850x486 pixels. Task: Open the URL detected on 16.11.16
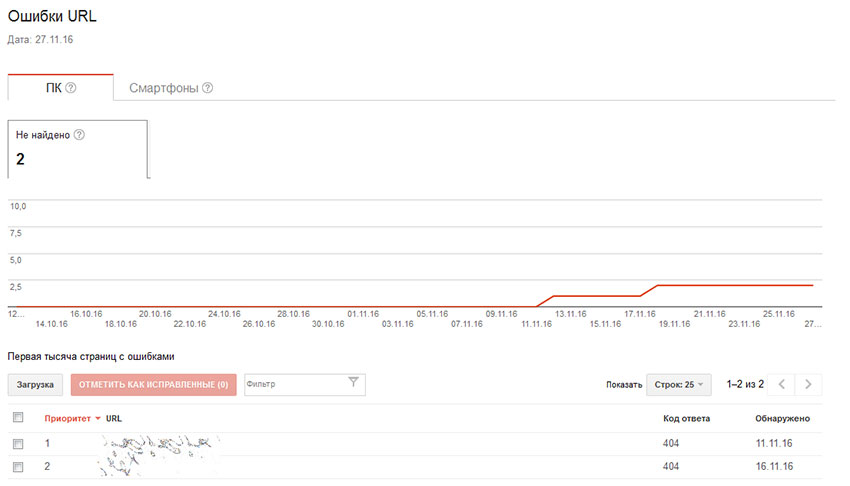(155, 466)
